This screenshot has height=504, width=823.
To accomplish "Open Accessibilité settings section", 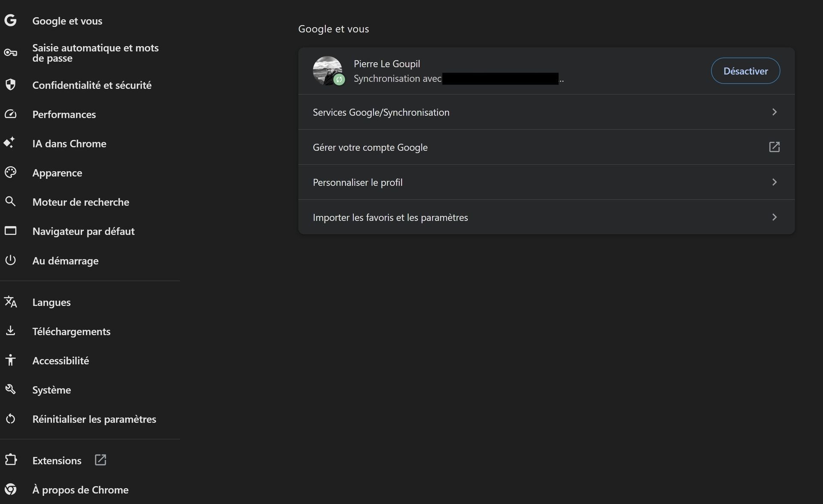I will pos(60,360).
